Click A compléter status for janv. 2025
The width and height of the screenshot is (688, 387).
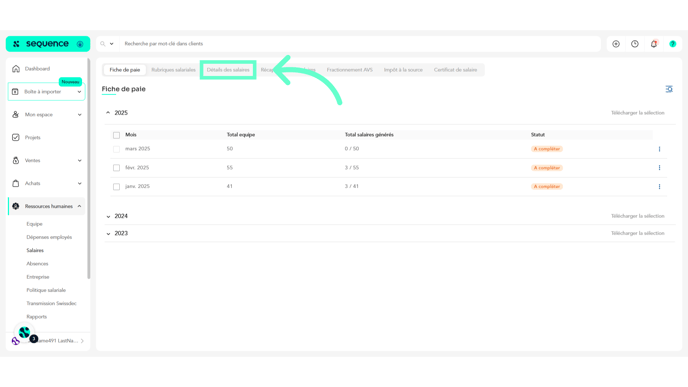[x=547, y=186]
